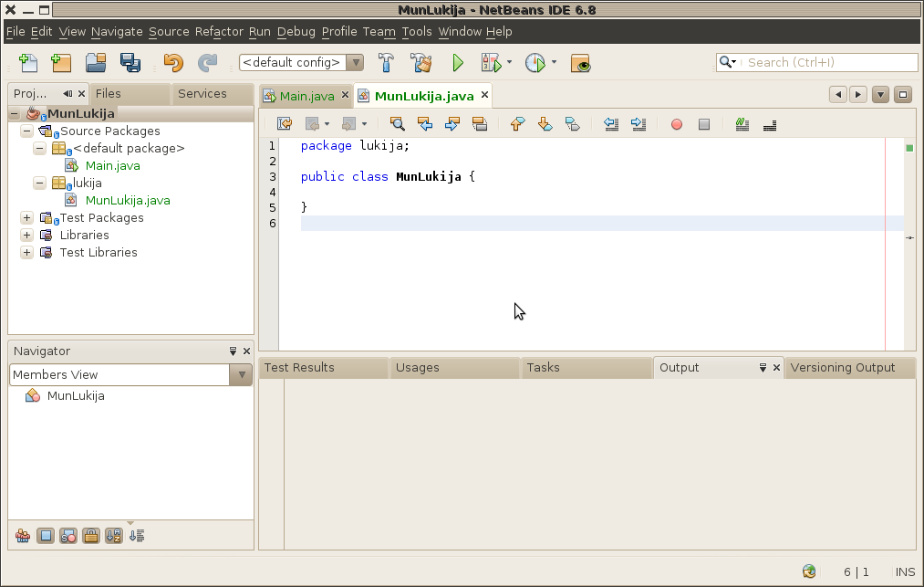Expand the Test Libraries node
Image resolution: width=924 pixels, height=587 pixels.
click(26, 253)
